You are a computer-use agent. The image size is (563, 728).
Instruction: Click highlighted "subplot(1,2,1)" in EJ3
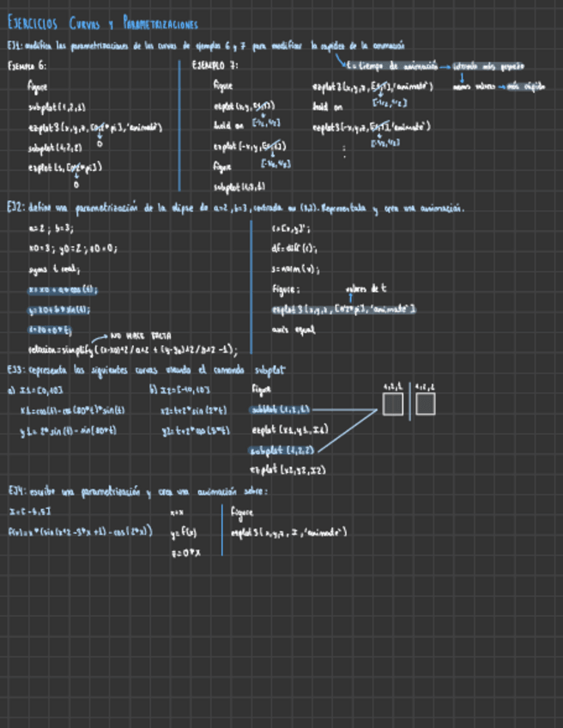(280, 409)
